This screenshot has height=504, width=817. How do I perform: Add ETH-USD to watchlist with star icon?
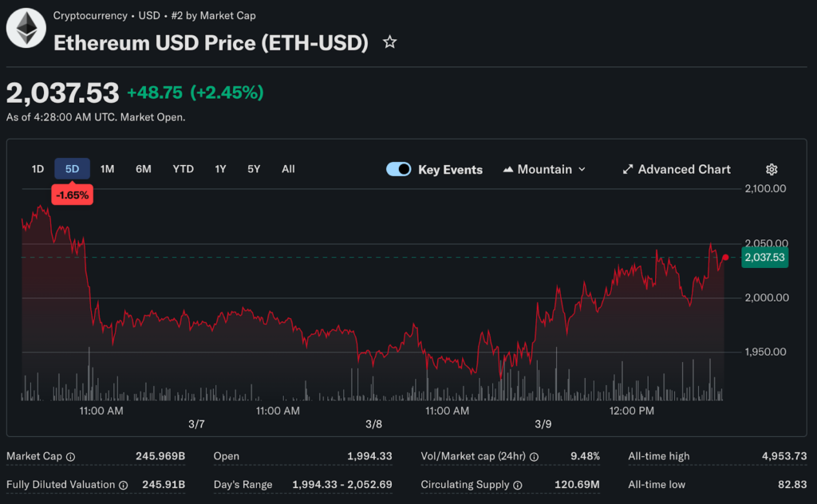coord(389,42)
